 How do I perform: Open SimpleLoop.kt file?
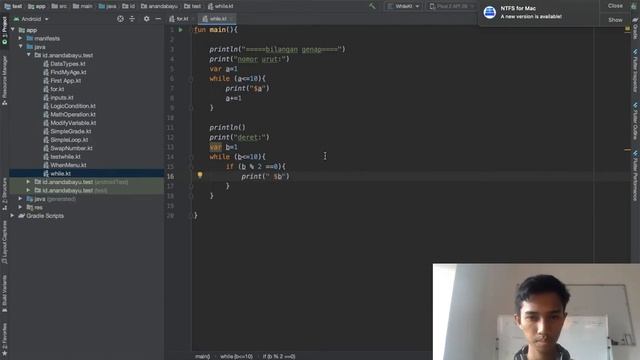[x=69, y=140]
